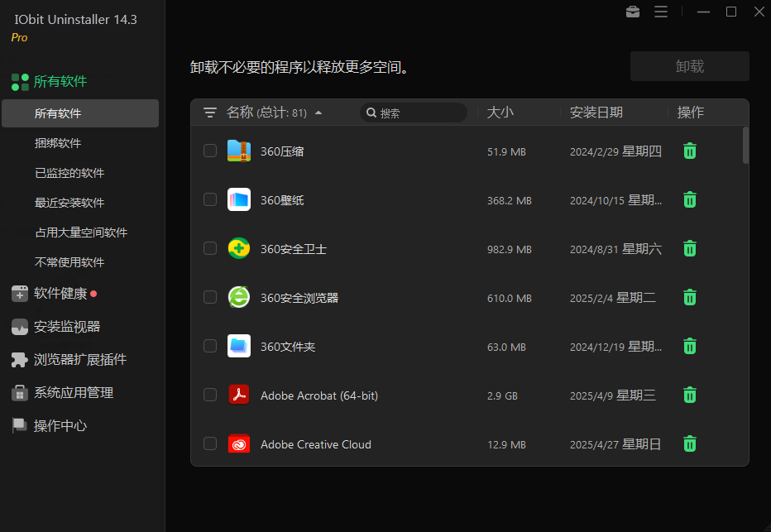Click the 2025/4/27 星期日 install date

pos(615,444)
